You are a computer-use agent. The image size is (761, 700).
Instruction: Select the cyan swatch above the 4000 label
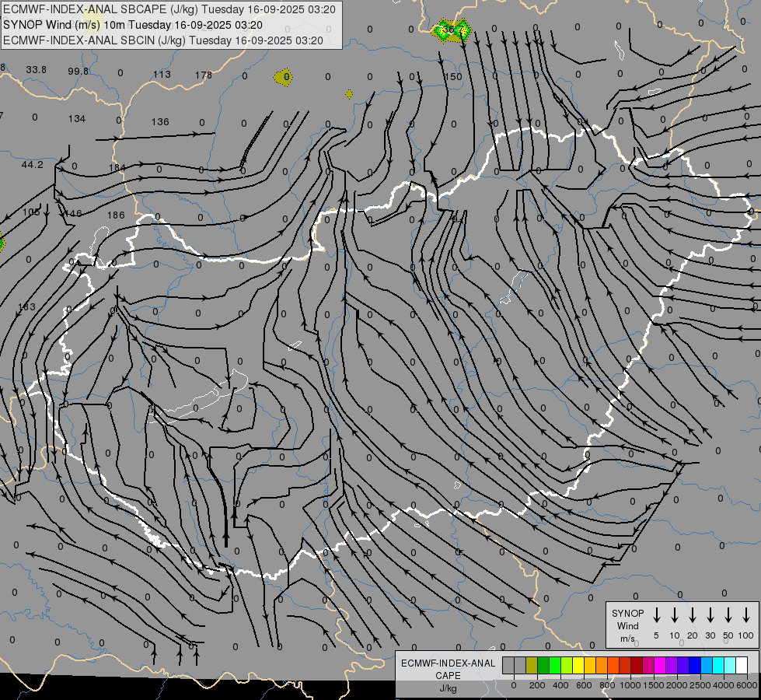(717, 666)
